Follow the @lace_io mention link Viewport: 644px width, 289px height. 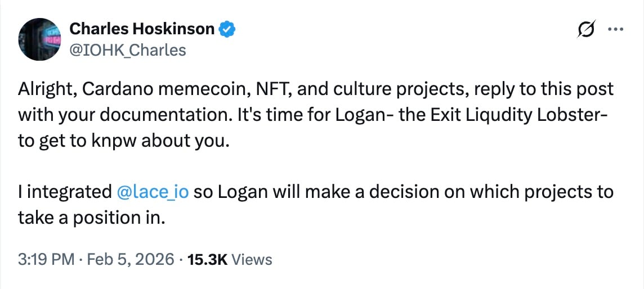pyautogui.click(x=151, y=192)
